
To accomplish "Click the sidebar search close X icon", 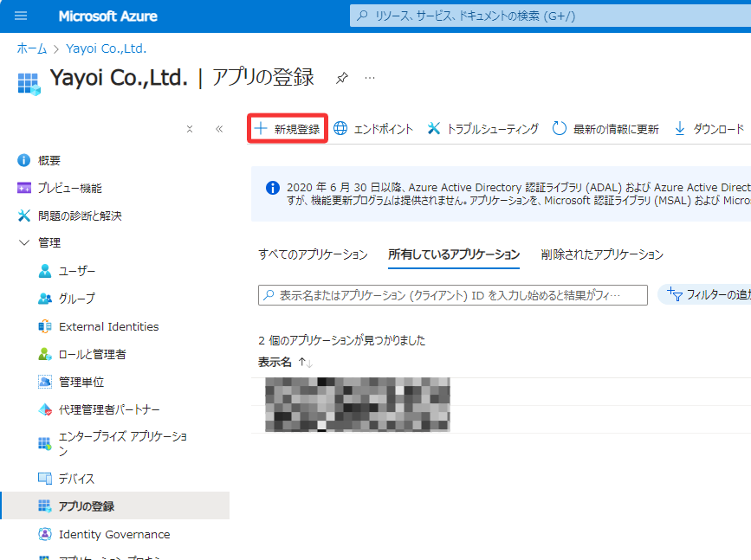I will pyautogui.click(x=190, y=129).
